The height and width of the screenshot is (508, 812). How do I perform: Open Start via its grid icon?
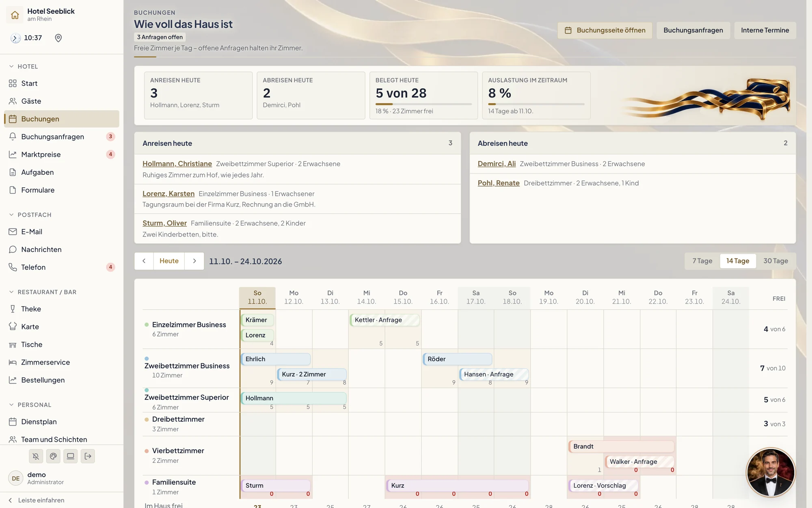click(x=13, y=83)
